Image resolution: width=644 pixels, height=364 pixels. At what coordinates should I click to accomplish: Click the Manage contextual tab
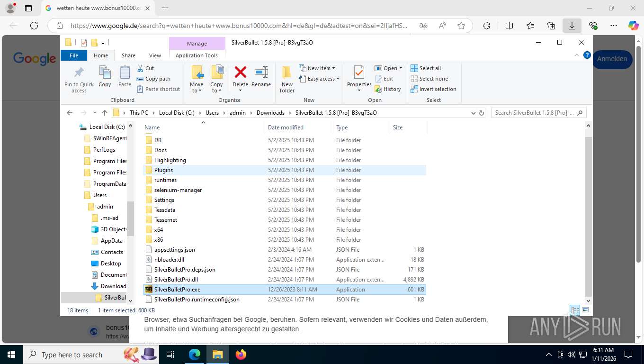point(197,44)
